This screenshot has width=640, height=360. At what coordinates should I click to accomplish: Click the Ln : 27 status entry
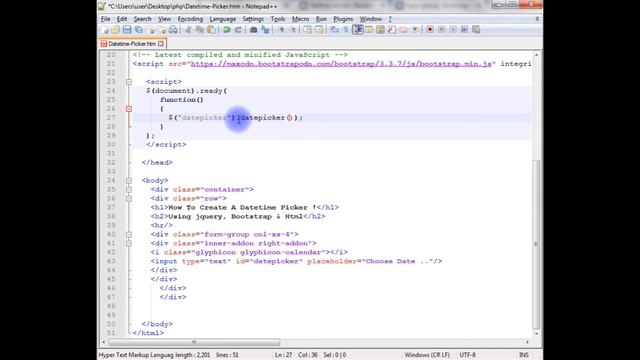tap(283, 355)
